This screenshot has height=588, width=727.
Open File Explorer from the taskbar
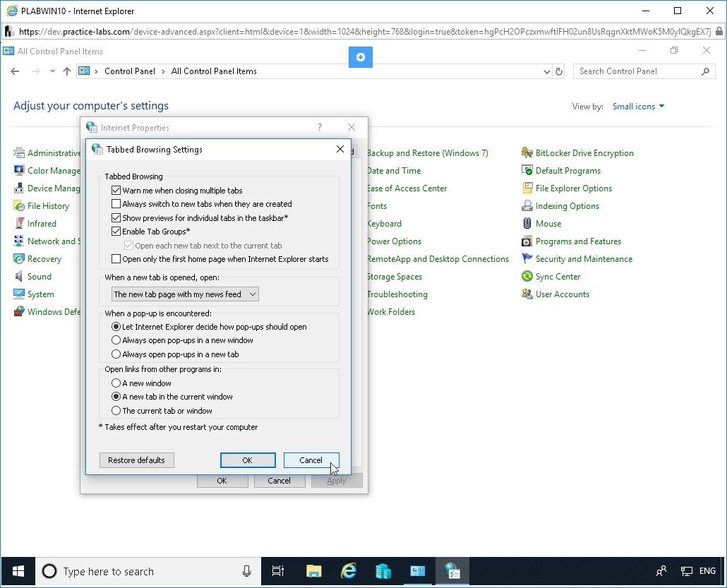(x=313, y=571)
